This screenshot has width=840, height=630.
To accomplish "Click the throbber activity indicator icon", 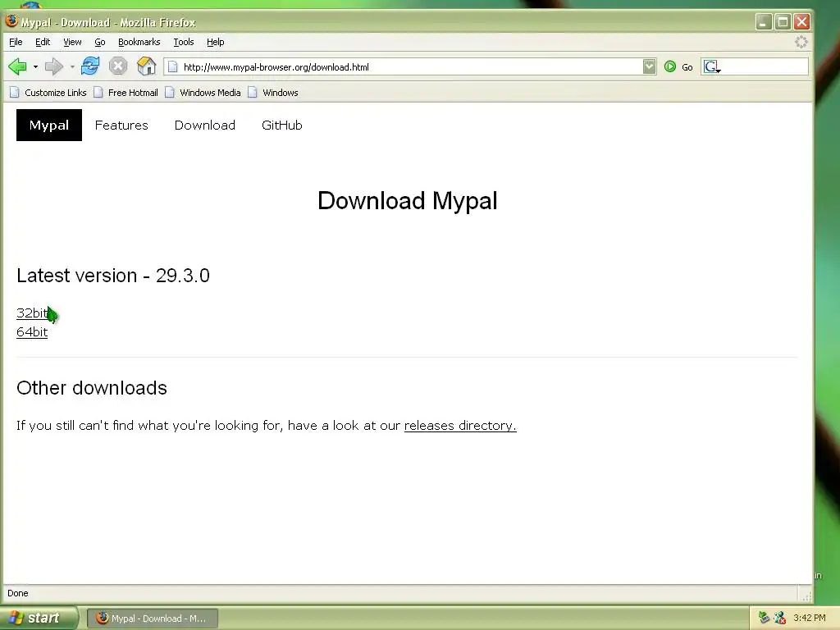I will pos(801,42).
